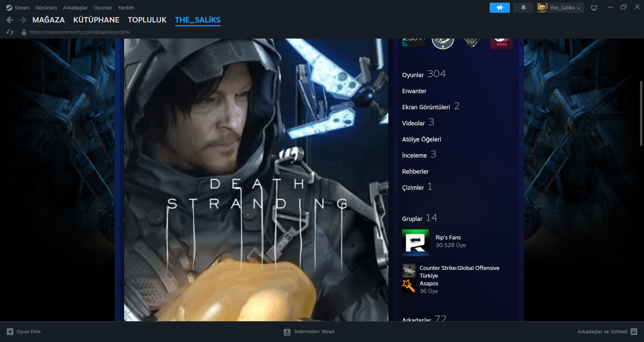Click the the_Saliks avatar in title bar

pyautogui.click(x=542, y=8)
